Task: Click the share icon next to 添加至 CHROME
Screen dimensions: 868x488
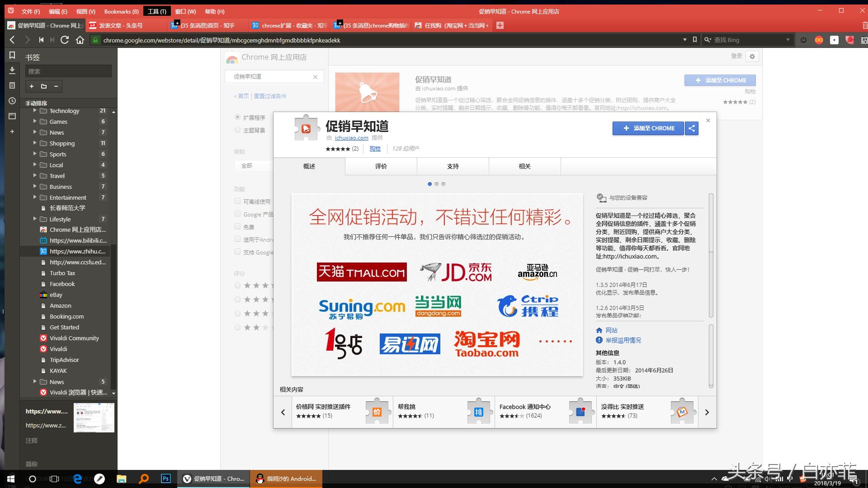Action: [691, 128]
